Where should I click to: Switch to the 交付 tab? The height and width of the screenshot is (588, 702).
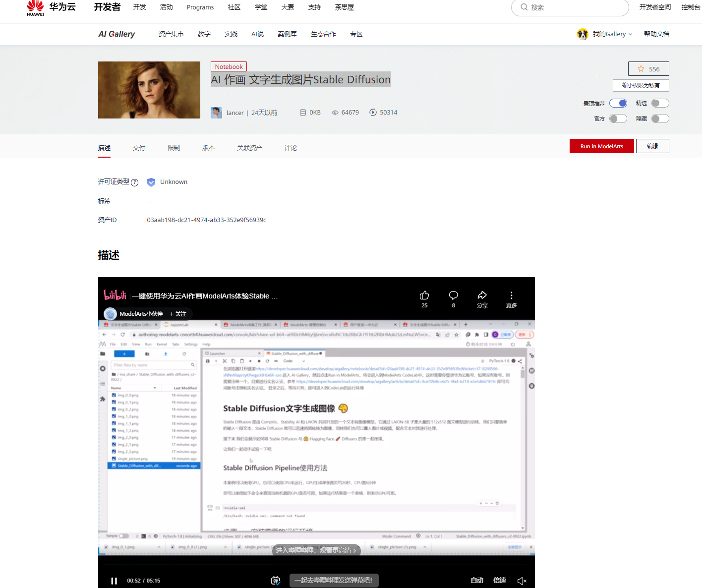pos(139,148)
